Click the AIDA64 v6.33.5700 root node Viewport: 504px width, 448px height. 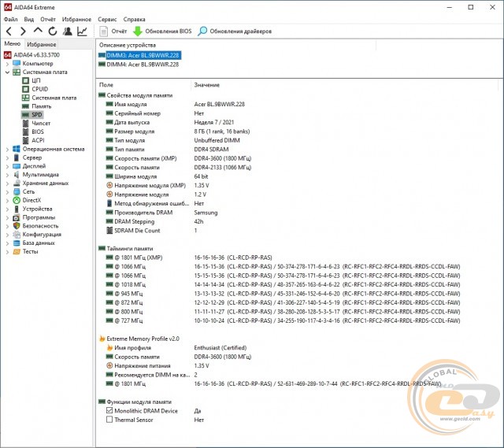tap(36, 55)
